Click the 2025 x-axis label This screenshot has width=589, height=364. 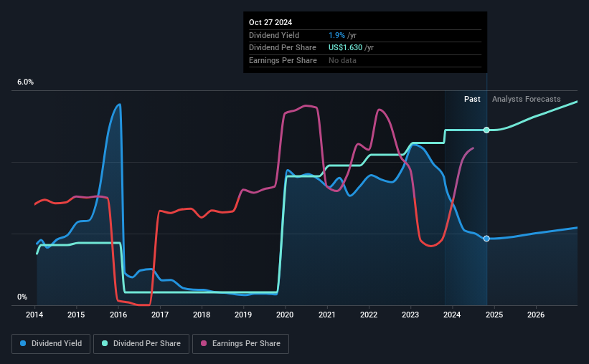494,315
